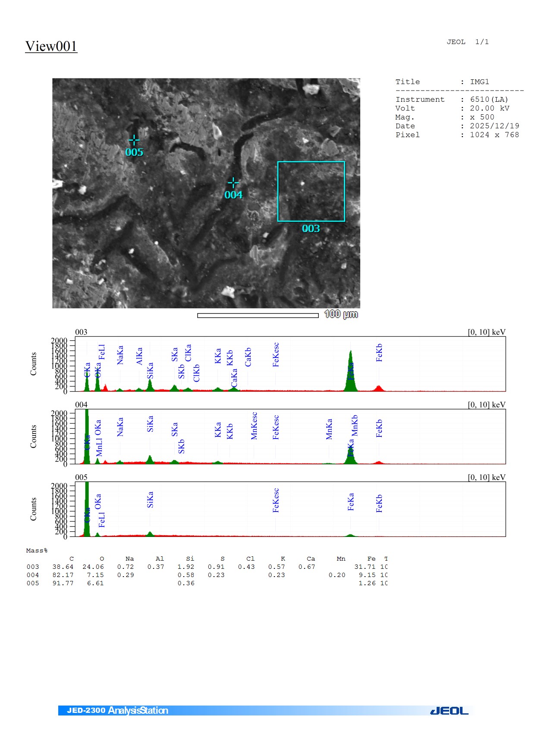Click the JEOL 1/1 page indicator
This screenshot has height=756, width=535.
click(468, 42)
